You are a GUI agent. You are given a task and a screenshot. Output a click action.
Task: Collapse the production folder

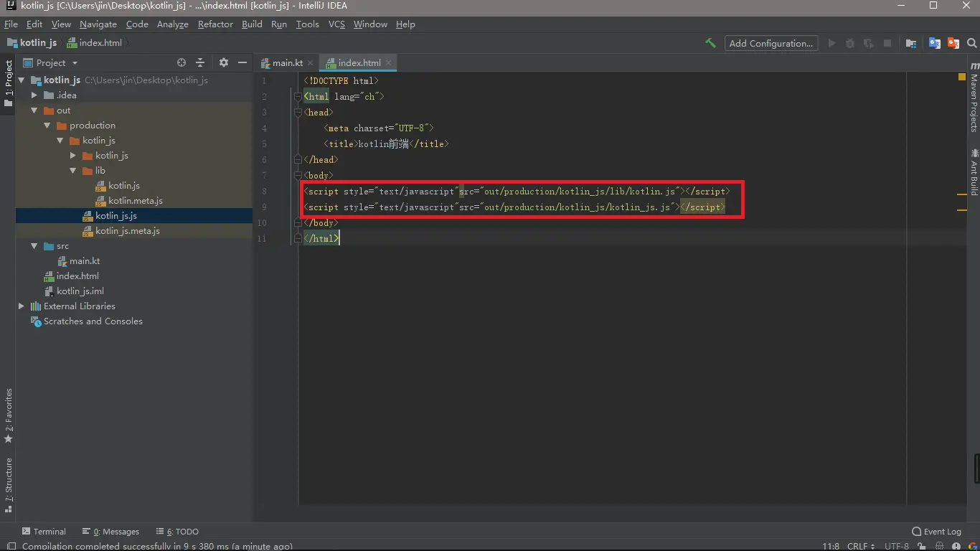pos(47,126)
